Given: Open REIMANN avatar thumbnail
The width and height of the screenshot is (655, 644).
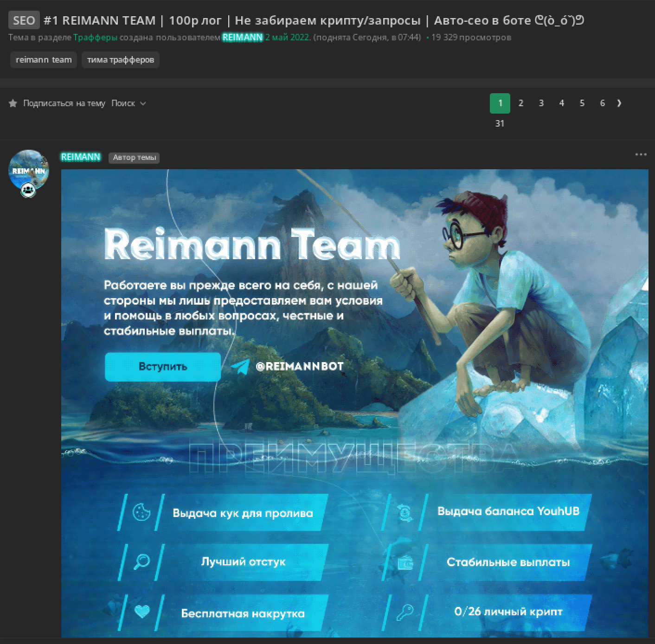Looking at the screenshot, I should click(29, 170).
